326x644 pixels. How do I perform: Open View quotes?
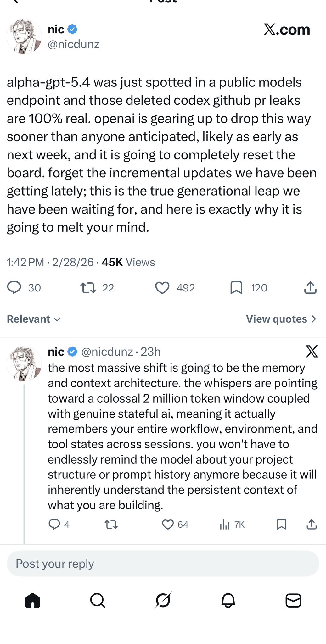coord(281,319)
